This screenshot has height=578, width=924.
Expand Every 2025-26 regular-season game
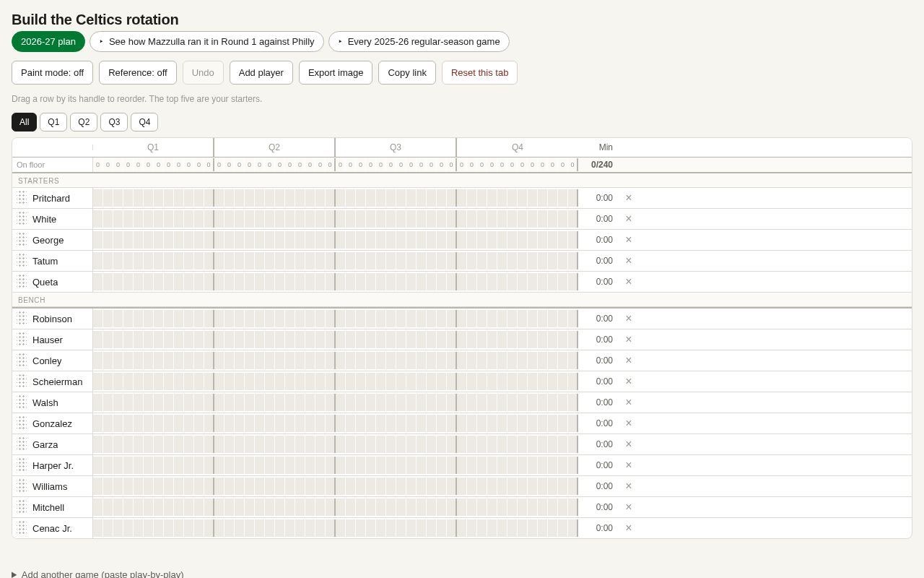419,41
